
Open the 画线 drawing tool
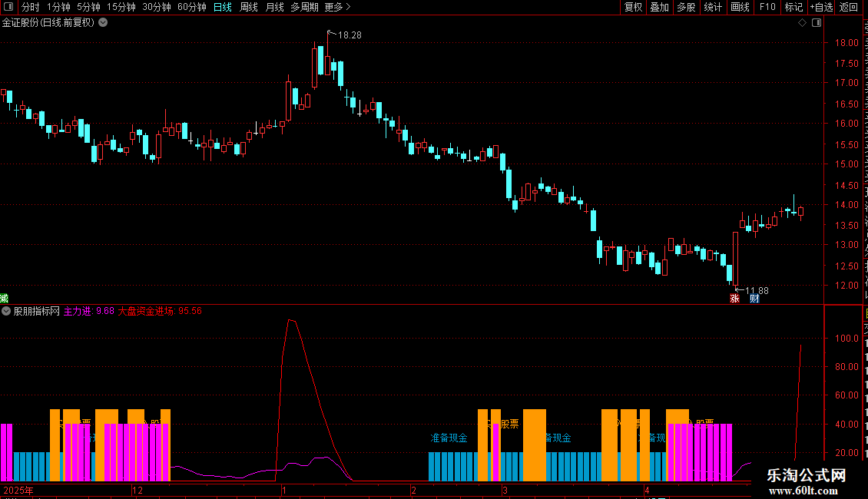coord(740,7)
